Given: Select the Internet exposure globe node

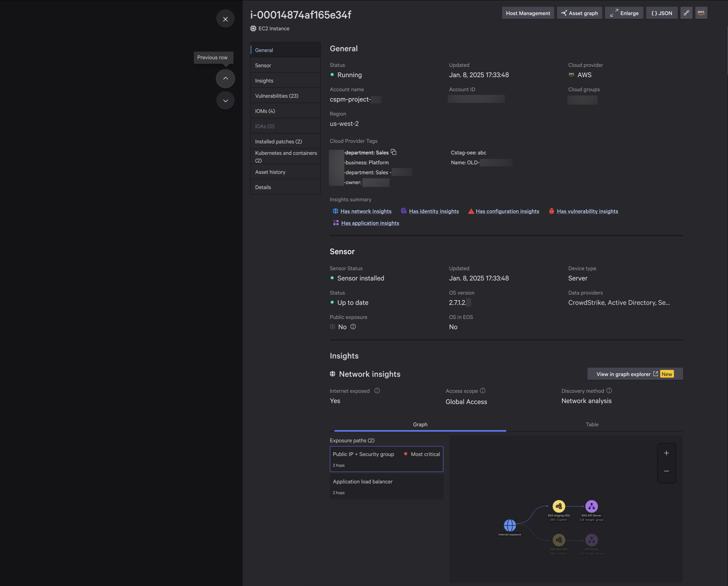Looking at the screenshot, I should coord(510,525).
